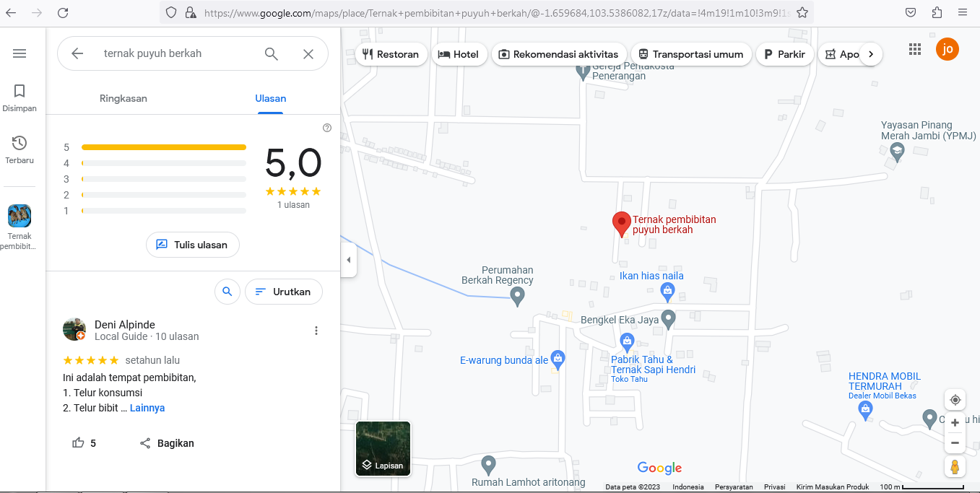Select the Ulasan tab
980x493 pixels.
[x=271, y=98]
